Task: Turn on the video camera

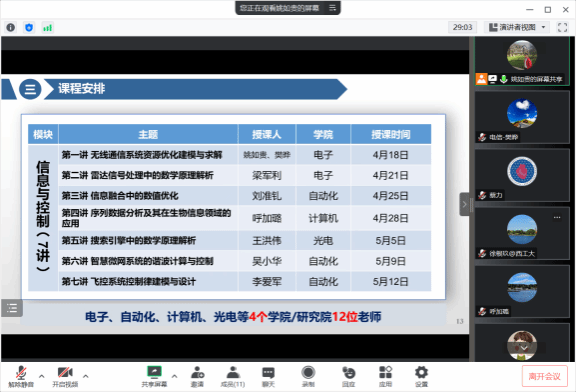Action: 65,376
